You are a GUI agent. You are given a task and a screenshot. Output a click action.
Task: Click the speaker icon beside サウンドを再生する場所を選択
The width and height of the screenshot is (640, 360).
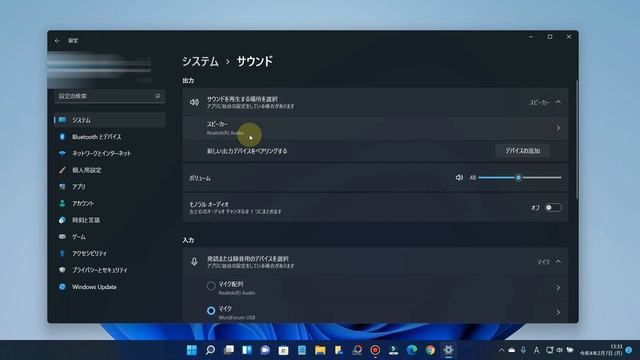194,102
